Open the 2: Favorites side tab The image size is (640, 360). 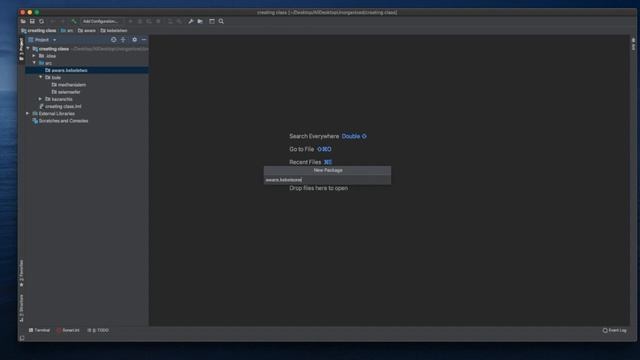click(22, 273)
